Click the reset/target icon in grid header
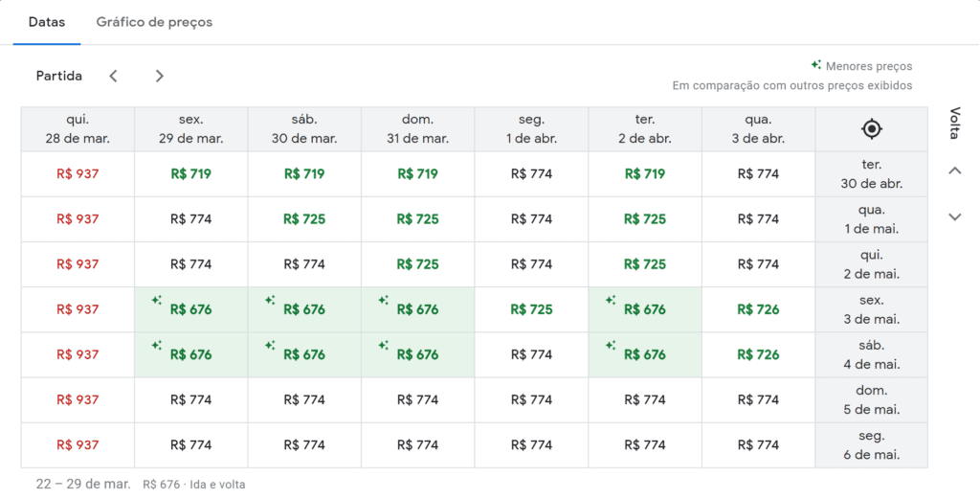Screen dimensions: 980x499 pos(871,128)
